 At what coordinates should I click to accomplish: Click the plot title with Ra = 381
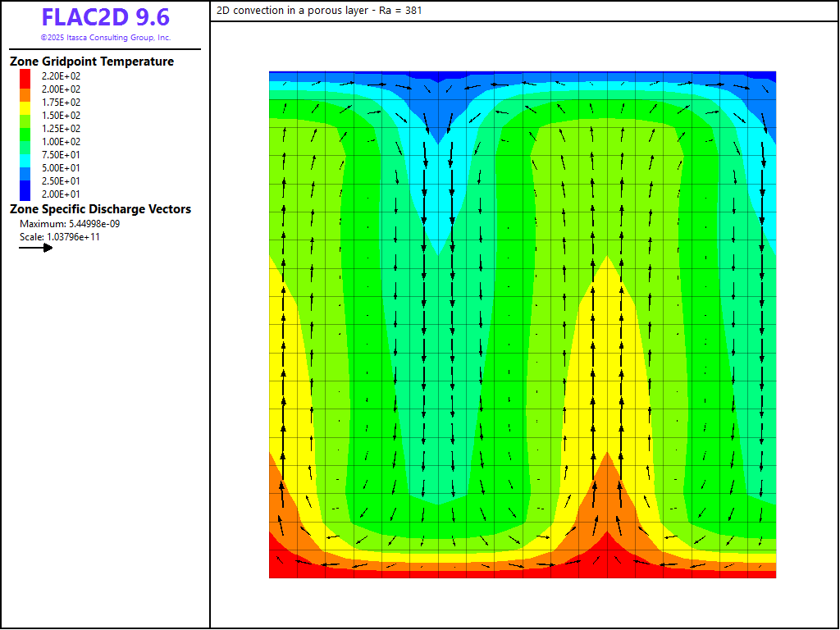point(320,11)
